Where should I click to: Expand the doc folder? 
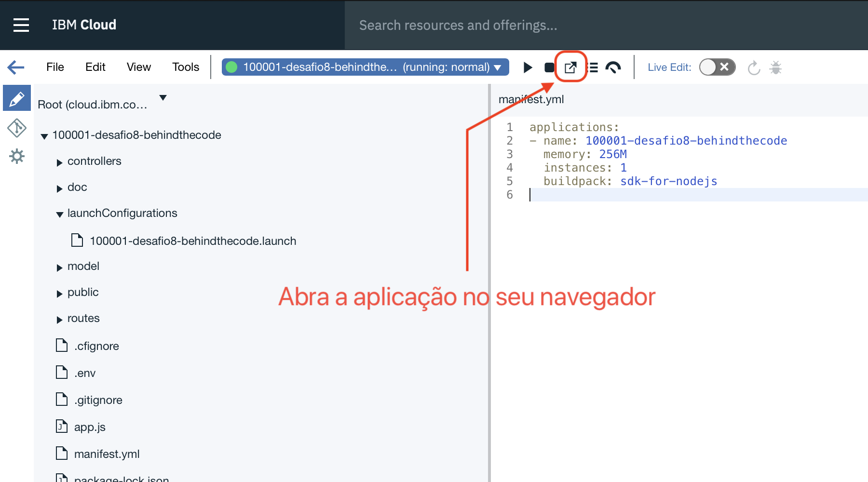(59, 189)
